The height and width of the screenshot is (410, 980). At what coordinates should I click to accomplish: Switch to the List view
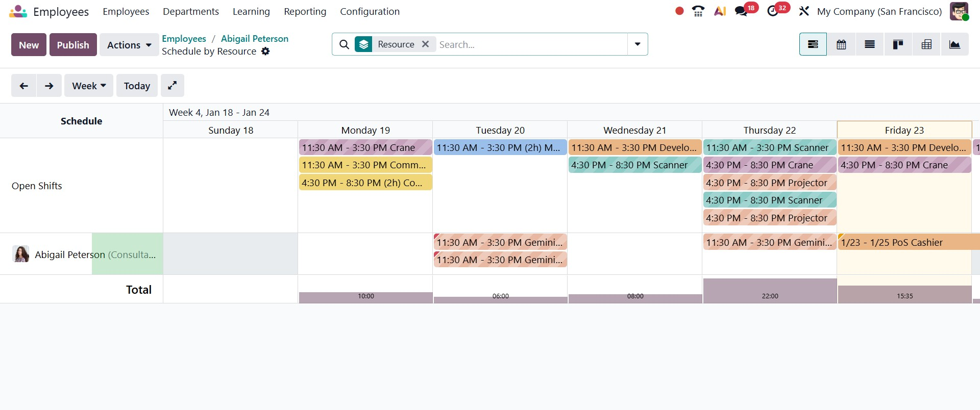tap(870, 45)
